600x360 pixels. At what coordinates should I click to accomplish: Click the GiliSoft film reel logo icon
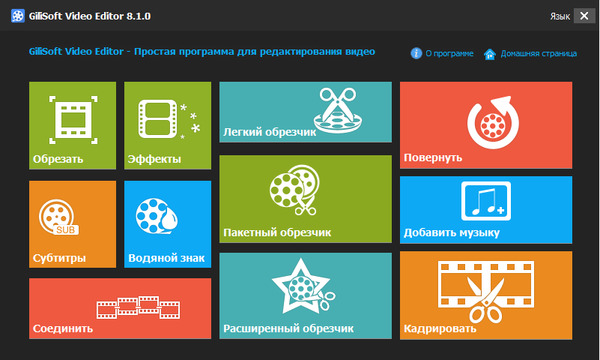(x=18, y=16)
